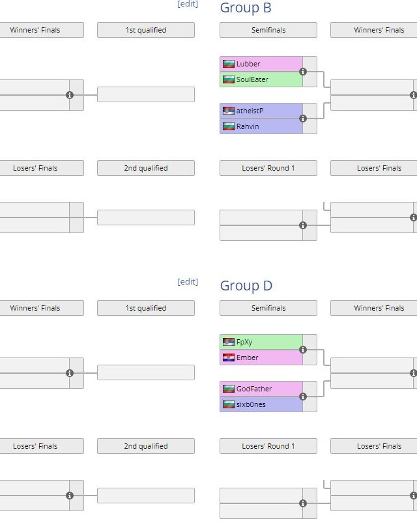Click Group D Losers' Round 1 info icon
Screen dimensions: 417x532
[x=303, y=503]
